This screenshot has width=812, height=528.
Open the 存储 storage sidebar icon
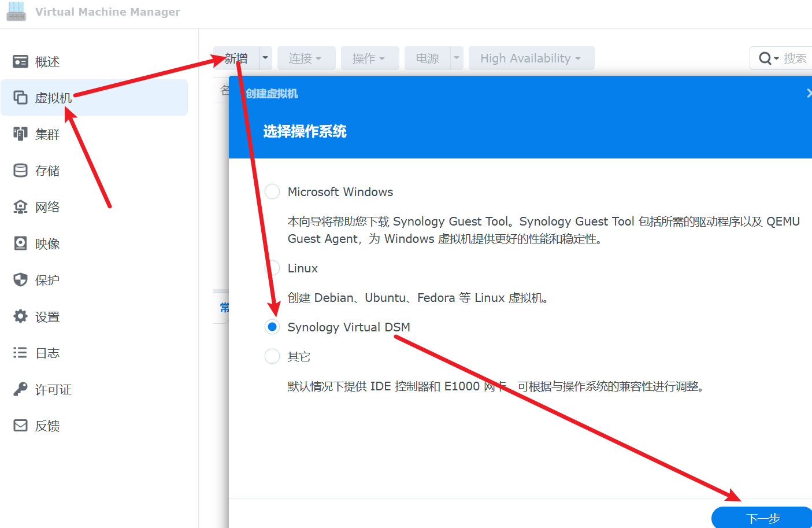20,171
